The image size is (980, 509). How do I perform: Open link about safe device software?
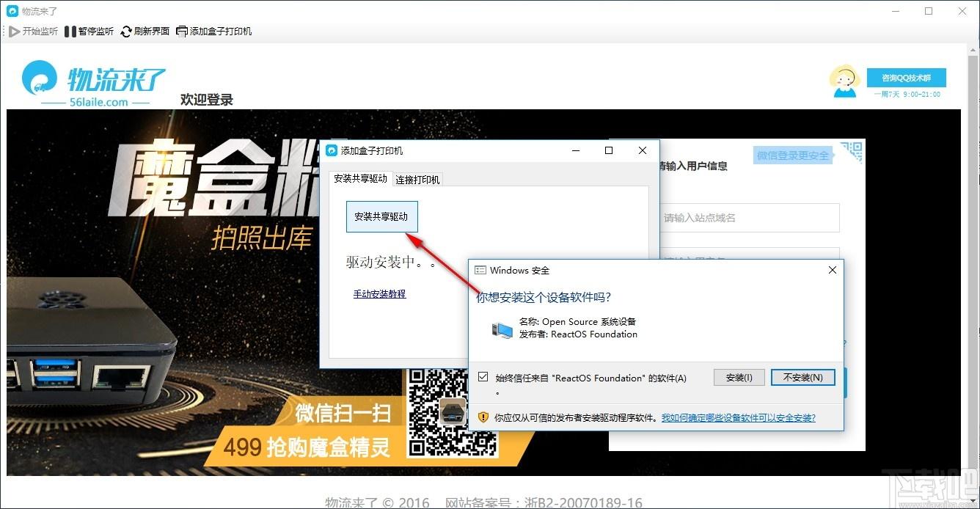pyautogui.click(x=739, y=418)
